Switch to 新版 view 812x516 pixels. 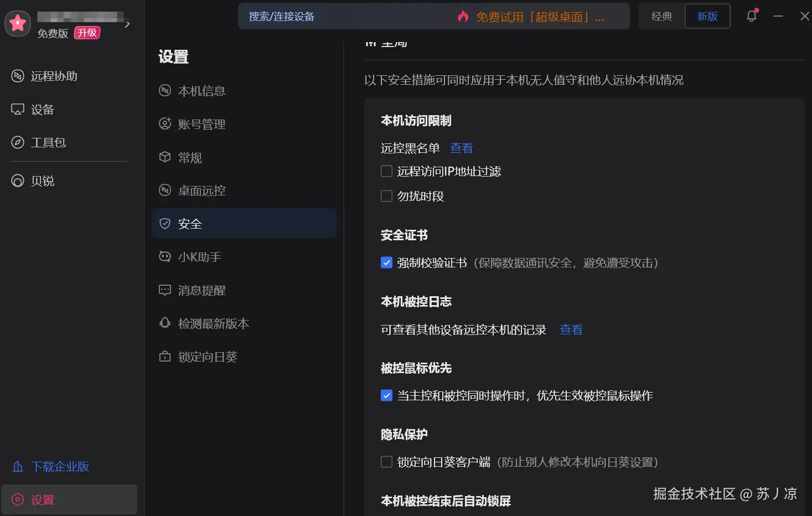coord(707,17)
